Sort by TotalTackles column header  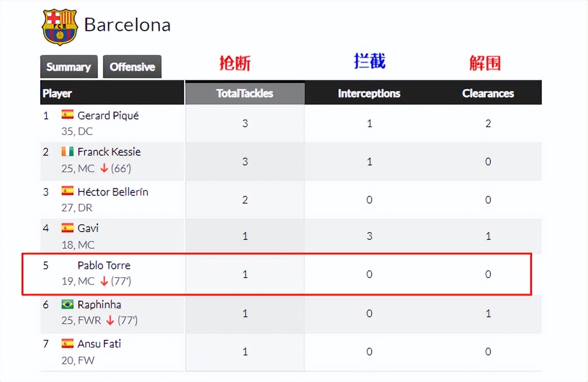pos(245,93)
